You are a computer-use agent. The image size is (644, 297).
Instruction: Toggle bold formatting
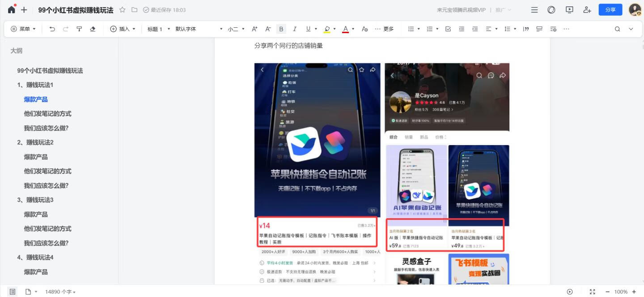tap(281, 29)
